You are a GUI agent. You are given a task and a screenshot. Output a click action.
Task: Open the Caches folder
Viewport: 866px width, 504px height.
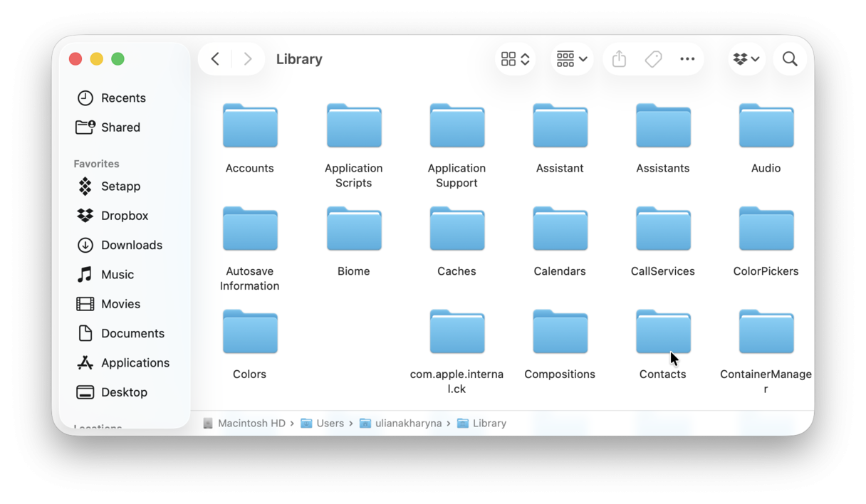[x=457, y=229]
